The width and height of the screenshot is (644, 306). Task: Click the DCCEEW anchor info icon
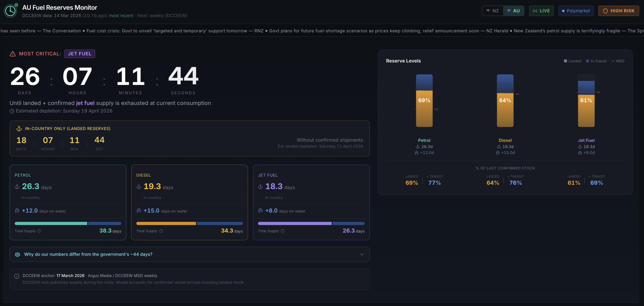tap(17, 276)
